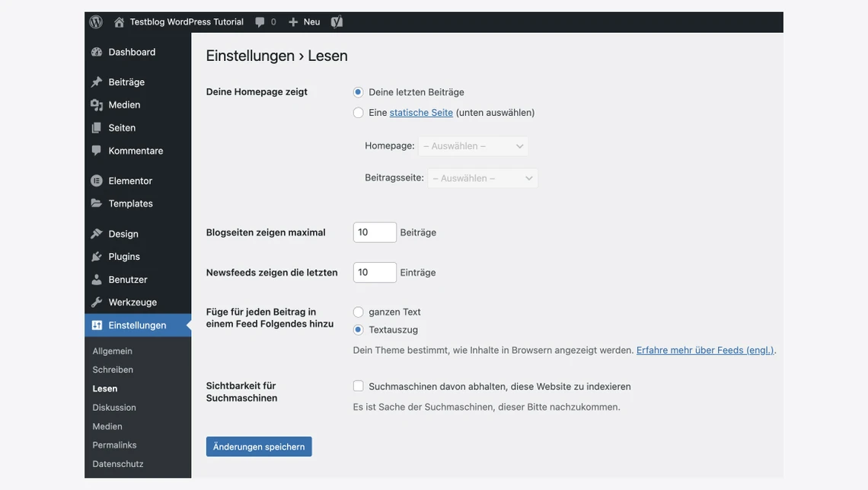
Task: Go to Permalinks settings submenu
Action: pyautogui.click(x=114, y=445)
